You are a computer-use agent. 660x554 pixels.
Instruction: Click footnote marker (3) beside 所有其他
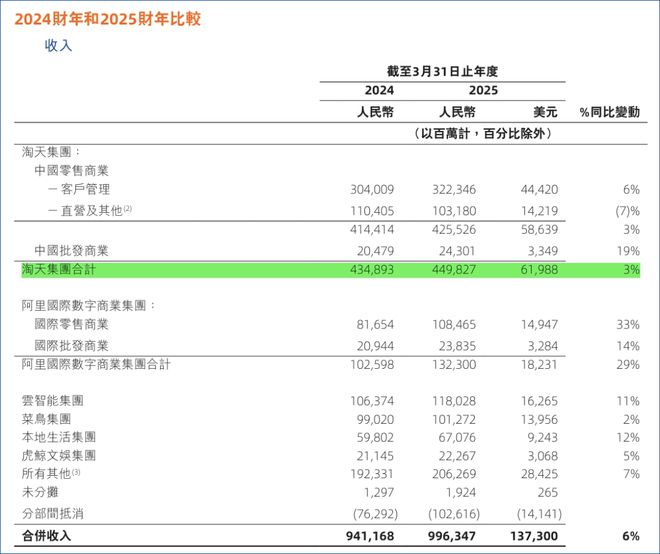[76, 472]
